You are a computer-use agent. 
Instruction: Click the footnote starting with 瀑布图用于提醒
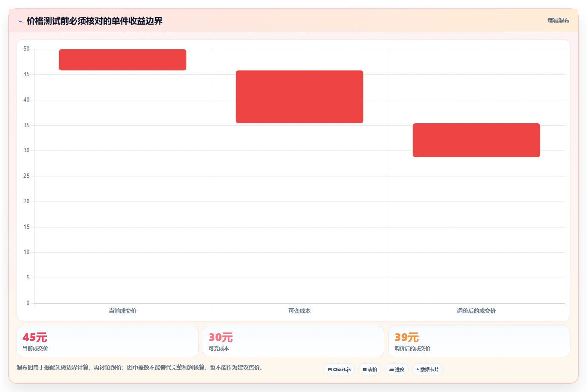tap(139, 367)
